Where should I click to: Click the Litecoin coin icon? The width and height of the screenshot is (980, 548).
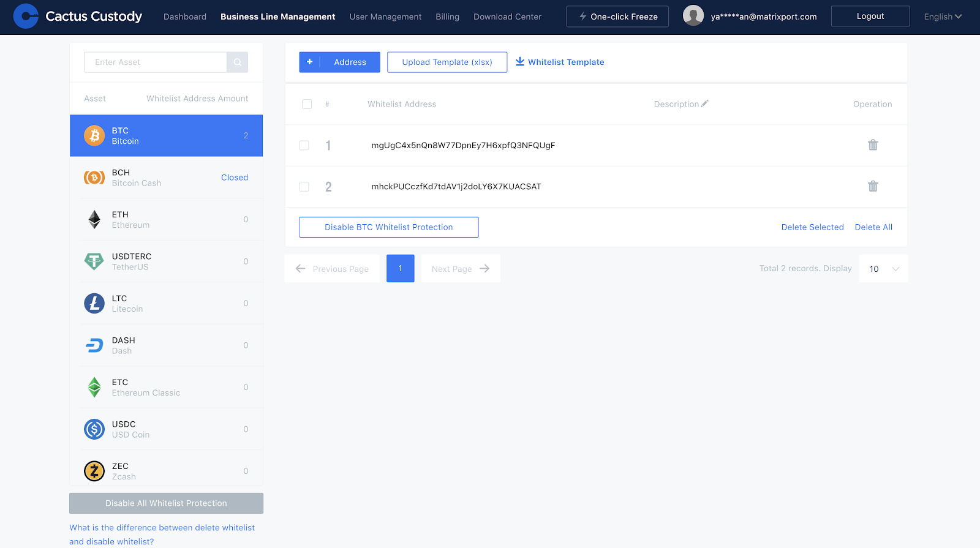94,303
